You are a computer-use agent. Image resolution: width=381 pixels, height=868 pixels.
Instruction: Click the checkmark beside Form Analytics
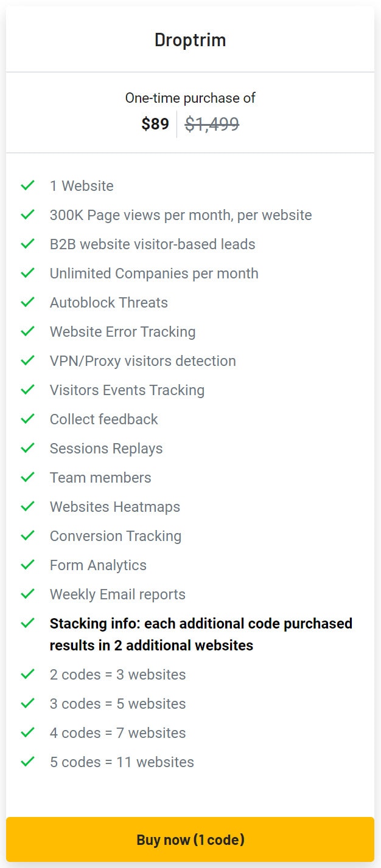point(27,565)
